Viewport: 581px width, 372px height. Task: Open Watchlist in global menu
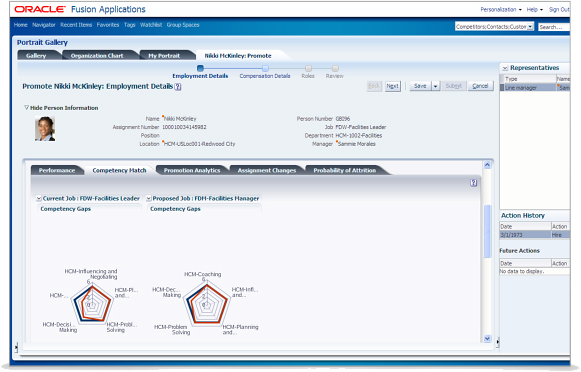pos(151,25)
